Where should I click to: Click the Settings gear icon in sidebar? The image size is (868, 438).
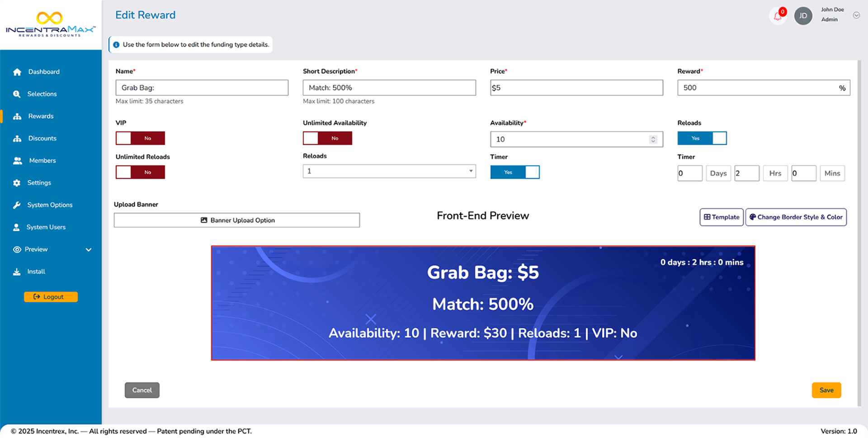[x=17, y=183]
